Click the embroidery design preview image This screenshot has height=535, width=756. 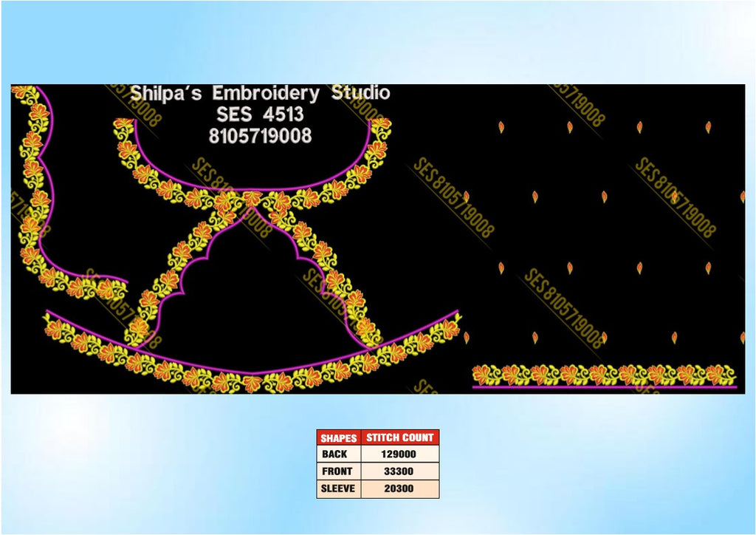click(377, 239)
